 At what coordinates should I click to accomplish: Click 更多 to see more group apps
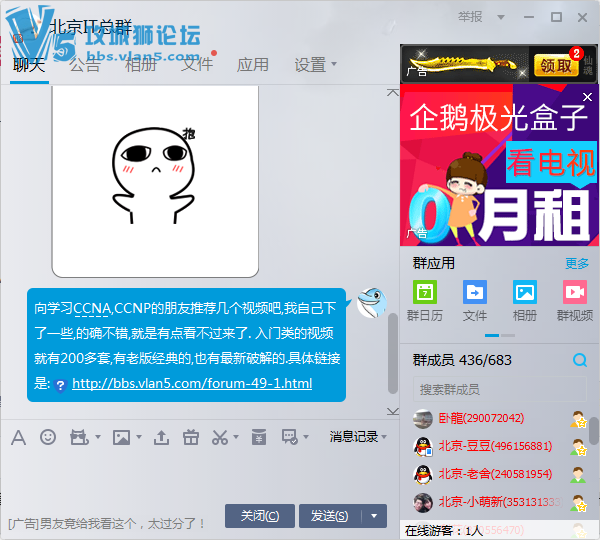pyautogui.click(x=577, y=264)
